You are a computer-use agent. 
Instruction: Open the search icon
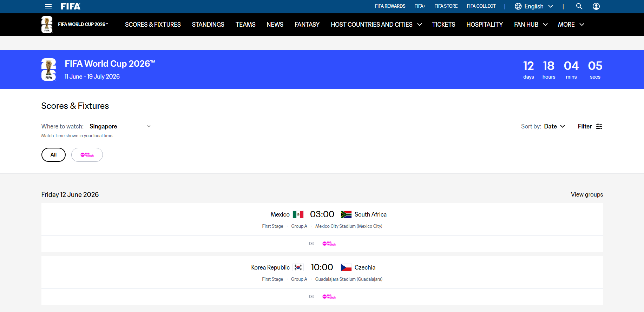click(x=579, y=6)
